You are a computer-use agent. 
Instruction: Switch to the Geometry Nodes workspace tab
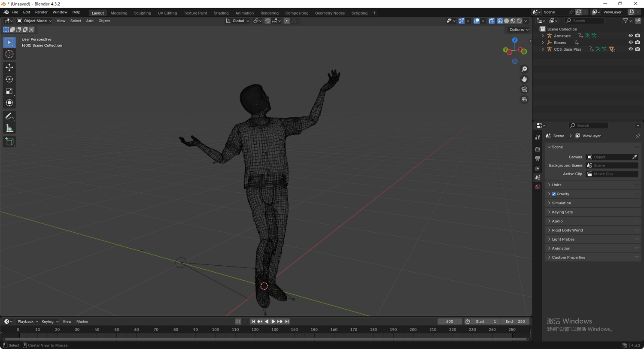point(330,13)
